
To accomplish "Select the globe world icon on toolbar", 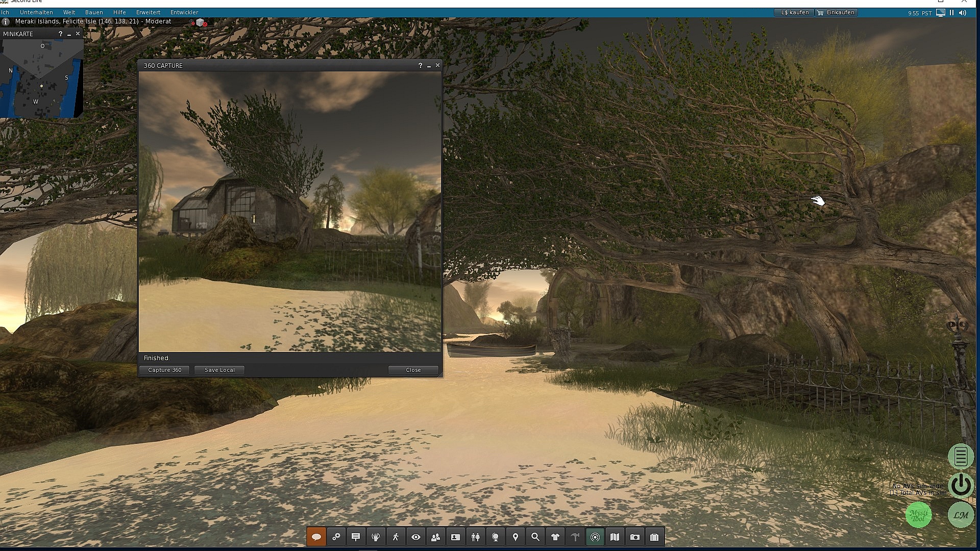I will 495,537.
